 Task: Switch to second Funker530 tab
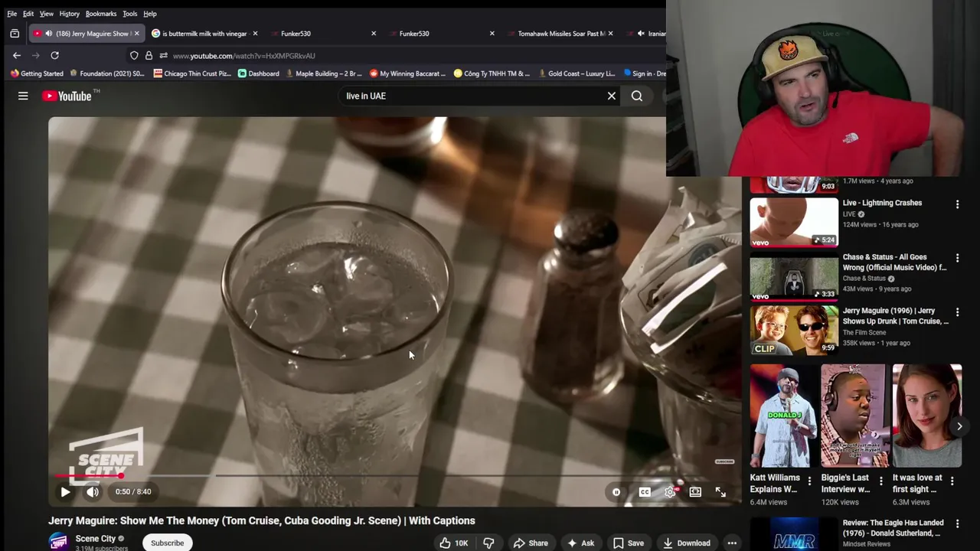[440, 34]
